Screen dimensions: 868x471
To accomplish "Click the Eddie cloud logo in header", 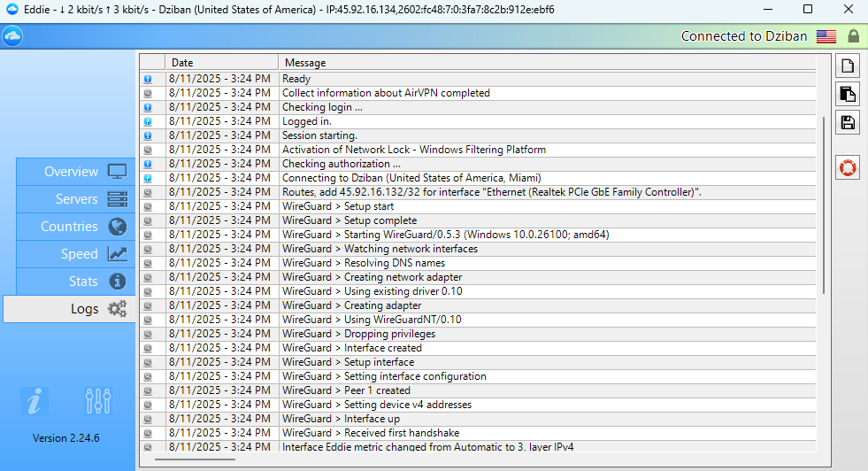I will pos(12,36).
